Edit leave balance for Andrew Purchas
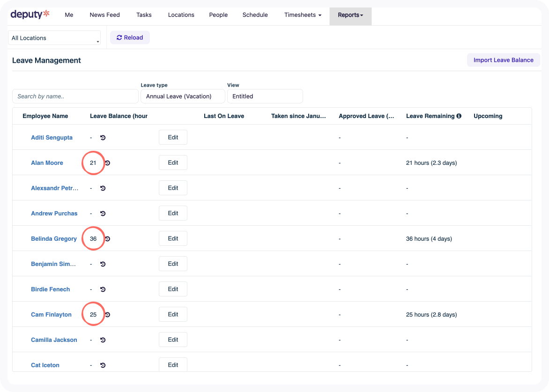 [173, 213]
